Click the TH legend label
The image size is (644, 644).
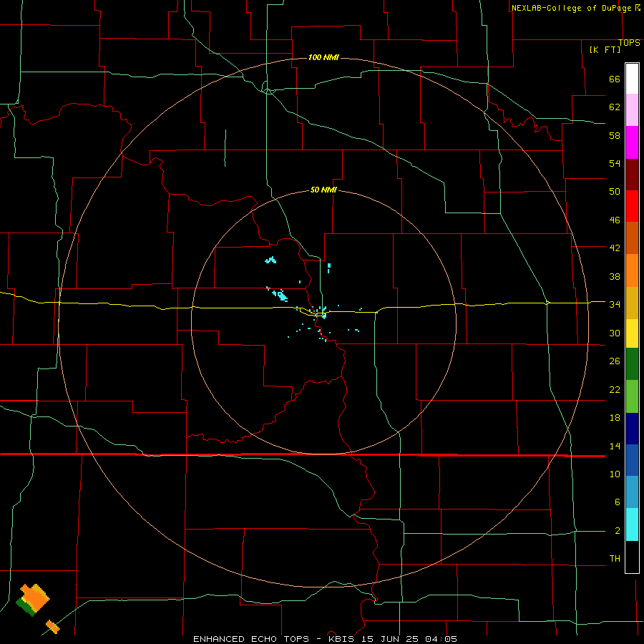click(615, 559)
